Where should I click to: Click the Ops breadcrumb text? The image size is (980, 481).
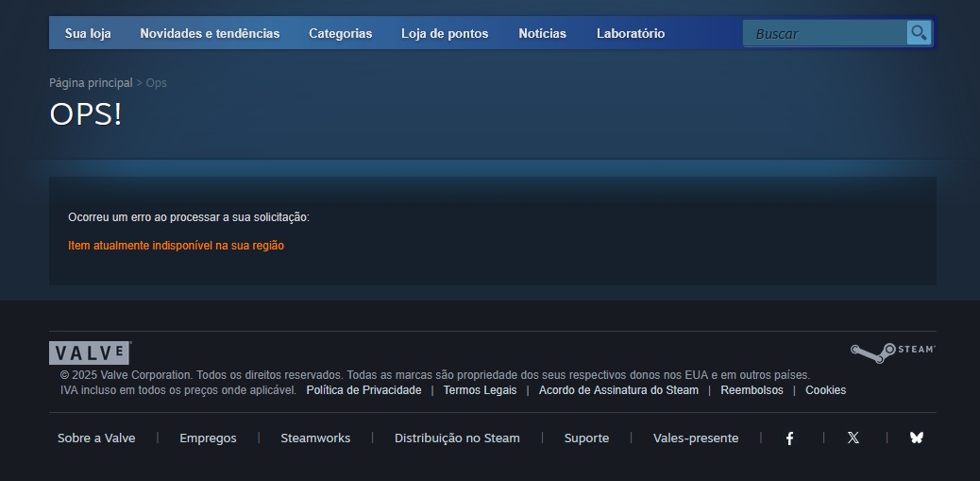click(x=156, y=82)
